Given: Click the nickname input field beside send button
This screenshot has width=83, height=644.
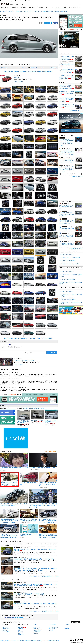Looking at the screenshot, I should [37, 353].
